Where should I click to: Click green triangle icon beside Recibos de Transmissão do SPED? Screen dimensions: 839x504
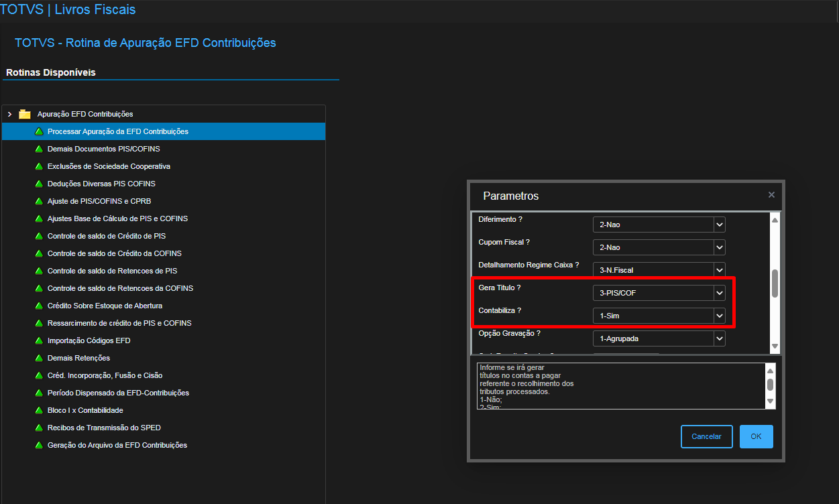(39, 428)
